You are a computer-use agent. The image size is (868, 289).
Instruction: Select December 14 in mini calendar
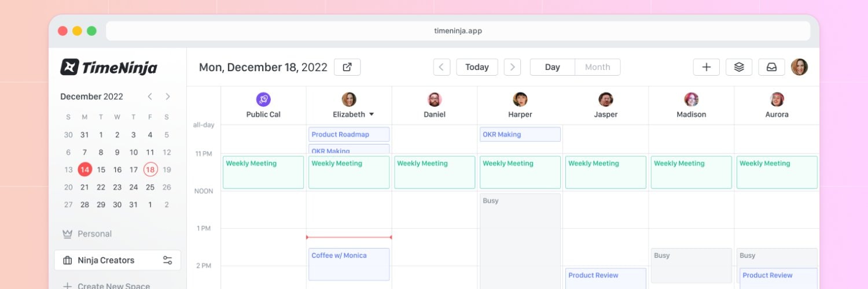[x=84, y=169]
